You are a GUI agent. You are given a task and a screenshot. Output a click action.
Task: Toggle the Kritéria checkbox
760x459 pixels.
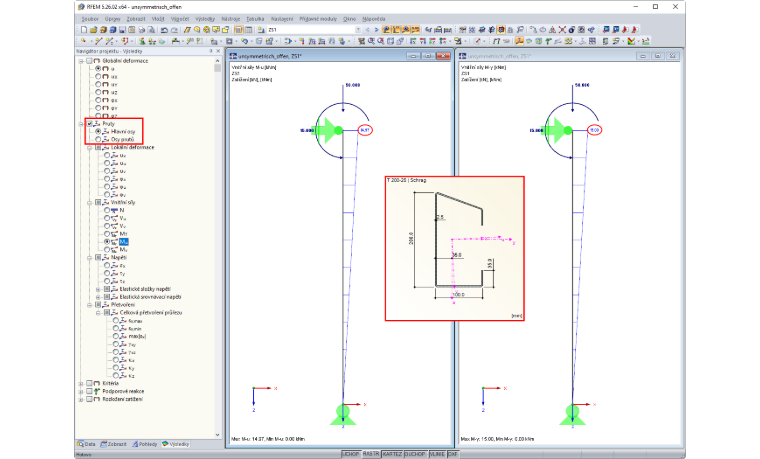coord(89,383)
